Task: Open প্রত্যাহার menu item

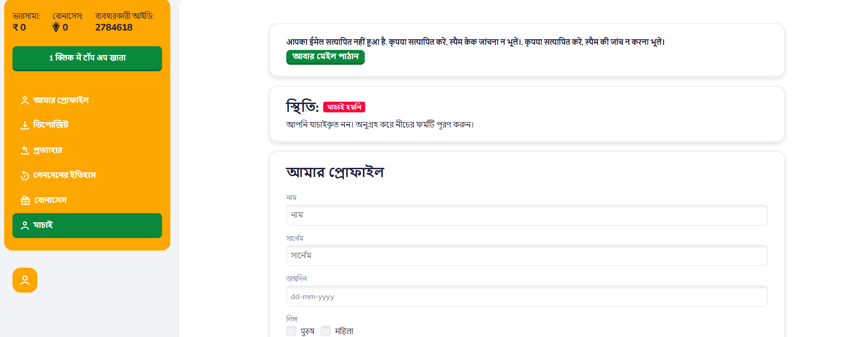Action: (87, 150)
